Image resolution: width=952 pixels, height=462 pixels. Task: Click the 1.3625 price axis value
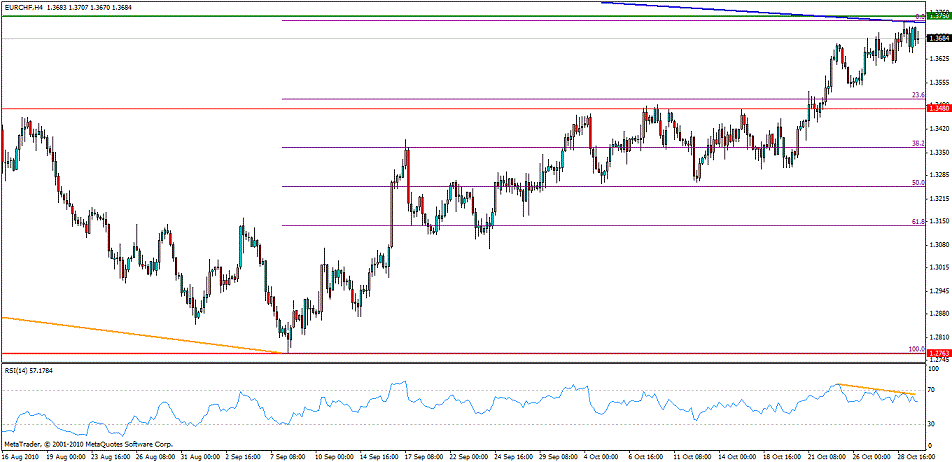(939, 59)
